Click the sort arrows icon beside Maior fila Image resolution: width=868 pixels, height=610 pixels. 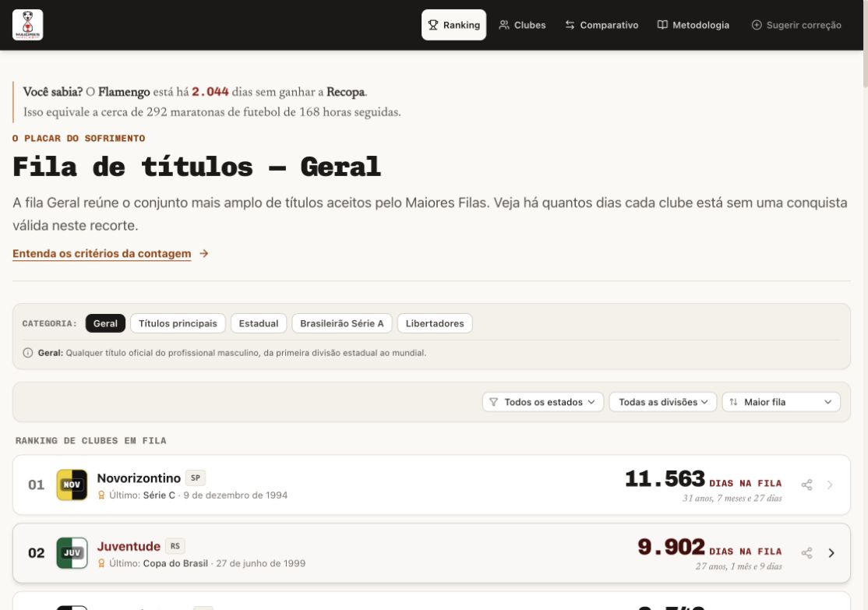(x=733, y=402)
